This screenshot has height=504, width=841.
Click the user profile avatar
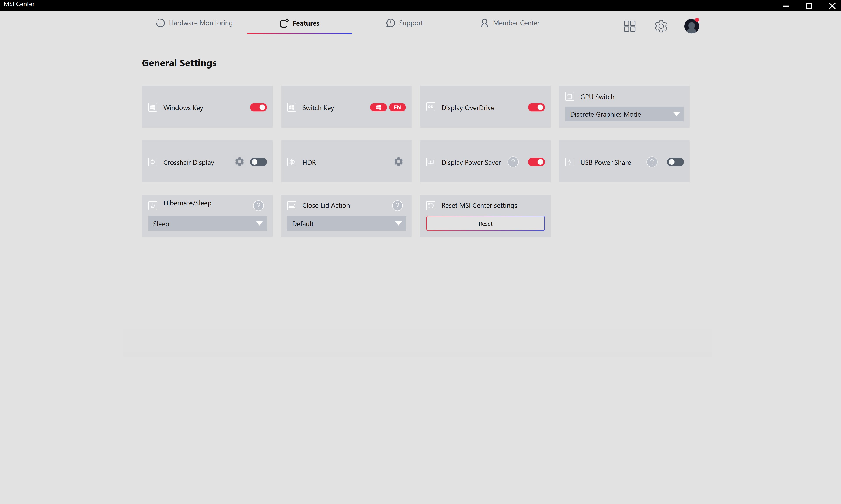tap(692, 26)
